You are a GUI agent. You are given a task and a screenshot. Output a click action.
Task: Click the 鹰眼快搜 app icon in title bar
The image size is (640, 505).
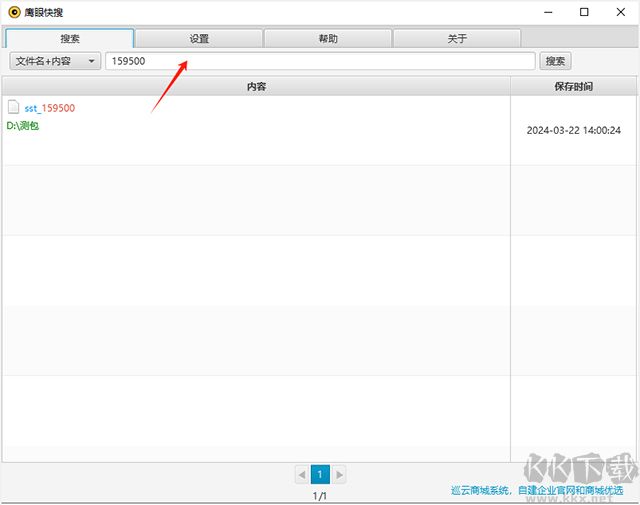(14, 12)
